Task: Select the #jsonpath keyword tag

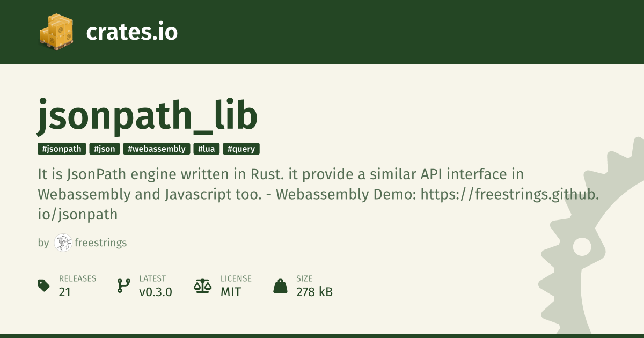Action: (x=62, y=149)
